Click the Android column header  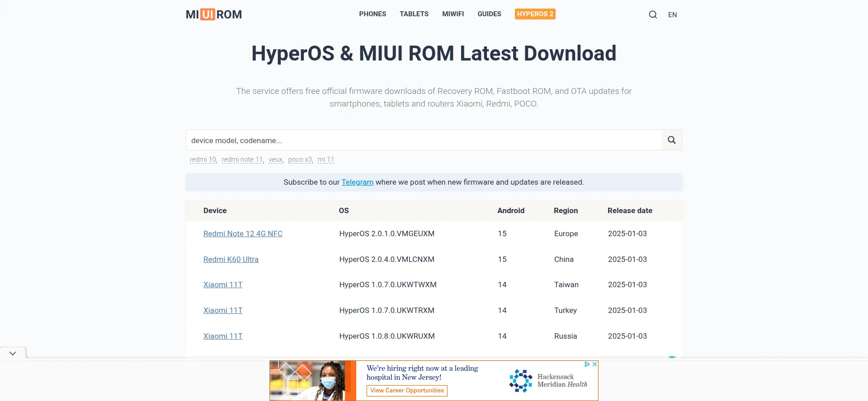(x=511, y=210)
